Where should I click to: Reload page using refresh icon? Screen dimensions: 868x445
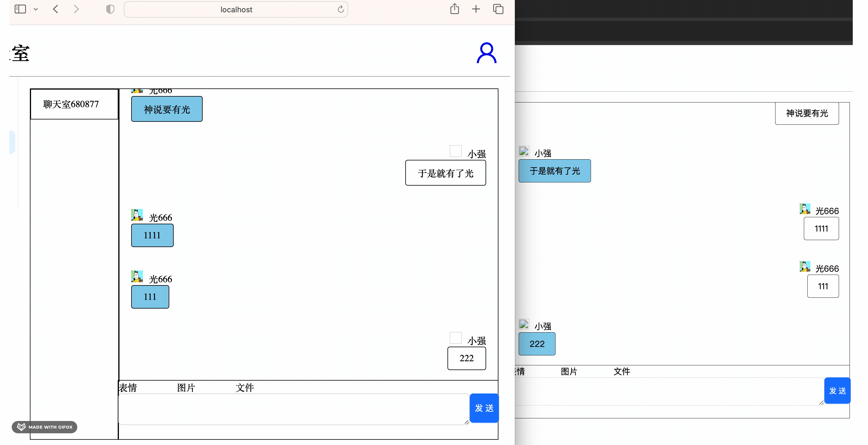(341, 9)
